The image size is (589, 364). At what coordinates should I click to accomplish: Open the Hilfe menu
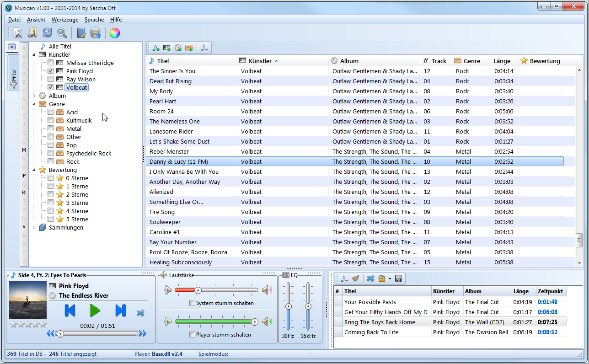(116, 20)
